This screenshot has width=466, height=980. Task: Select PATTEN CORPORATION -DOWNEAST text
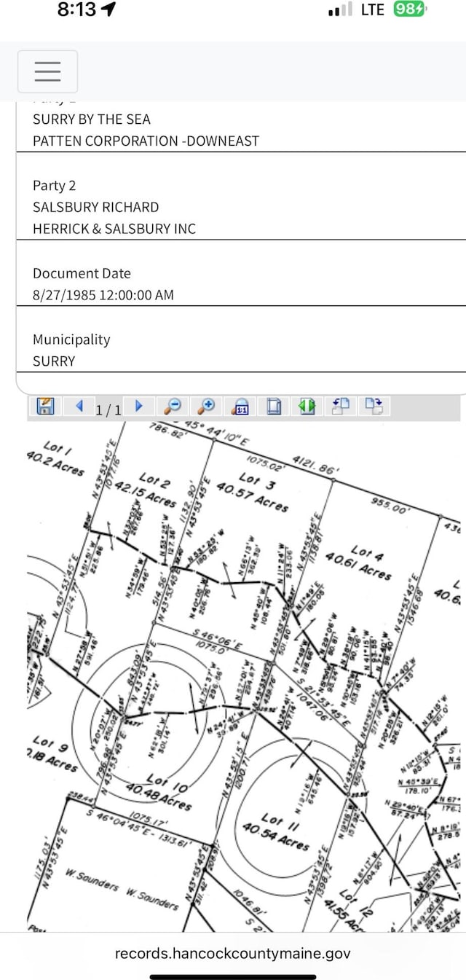point(146,141)
